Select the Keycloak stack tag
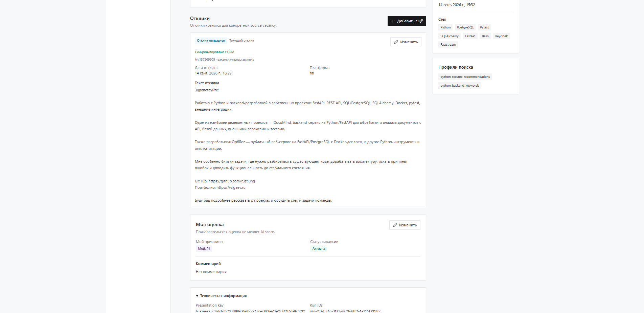This screenshot has width=644, height=313. tap(501, 36)
